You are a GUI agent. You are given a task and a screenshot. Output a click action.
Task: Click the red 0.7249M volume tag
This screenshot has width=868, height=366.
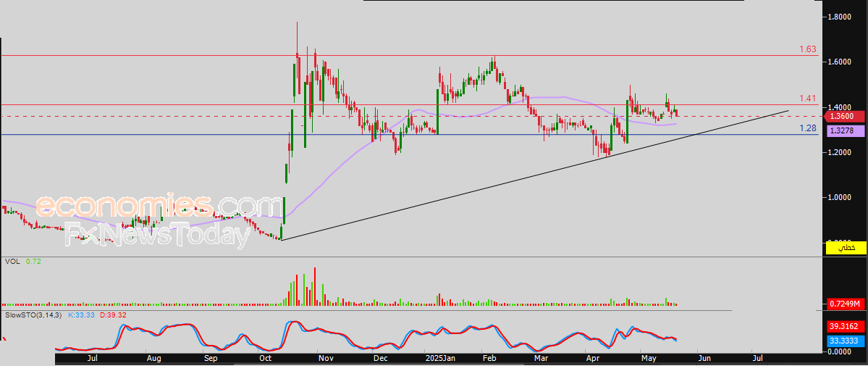845,303
